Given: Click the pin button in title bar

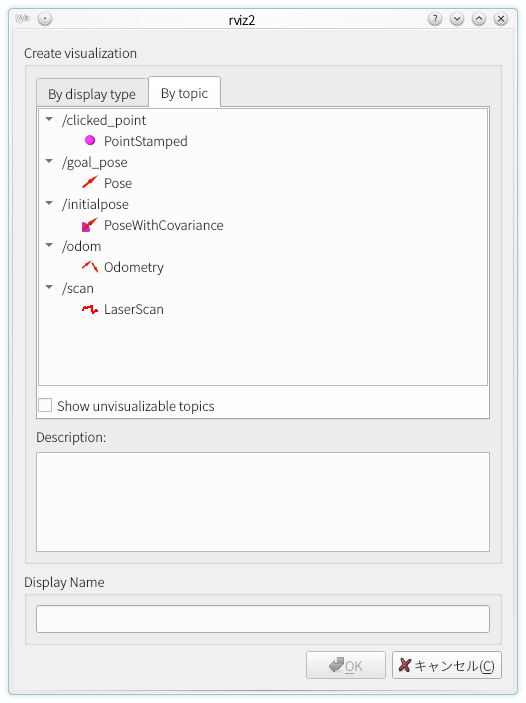Looking at the screenshot, I should [x=45, y=19].
